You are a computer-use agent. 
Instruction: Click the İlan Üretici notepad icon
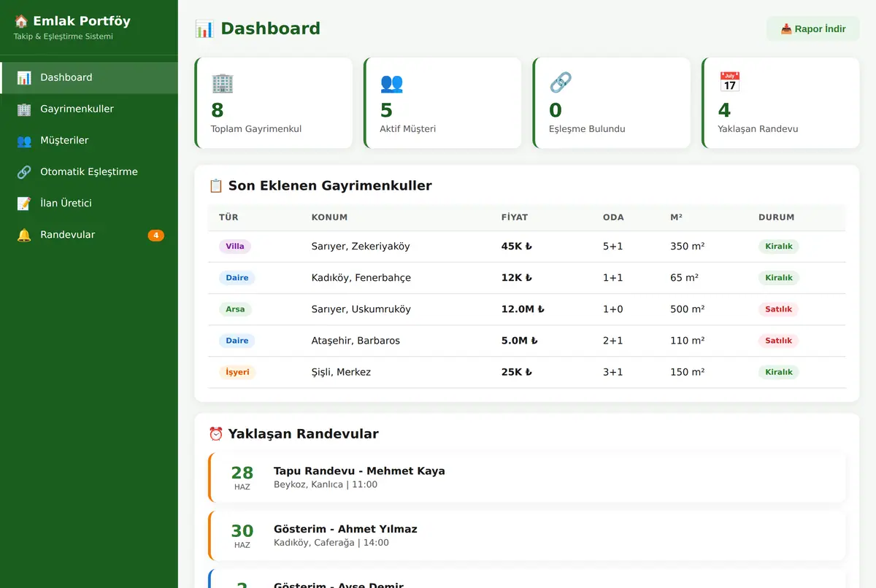click(24, 203)
